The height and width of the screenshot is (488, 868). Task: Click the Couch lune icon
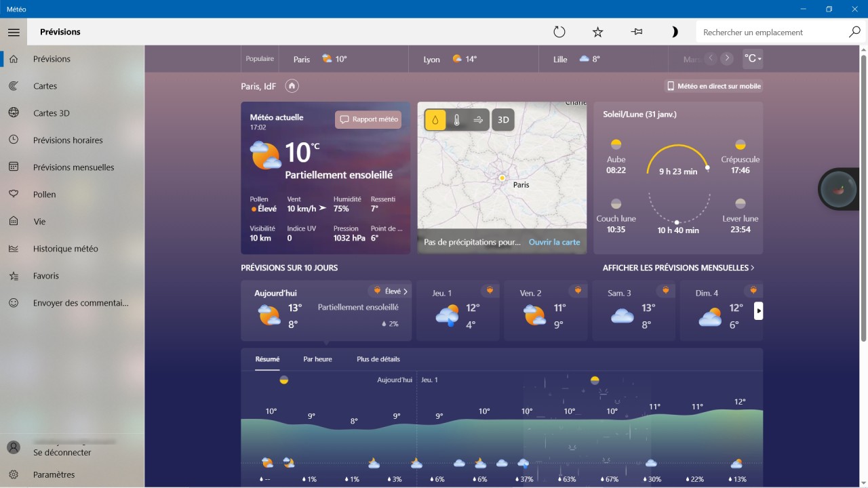616,203
